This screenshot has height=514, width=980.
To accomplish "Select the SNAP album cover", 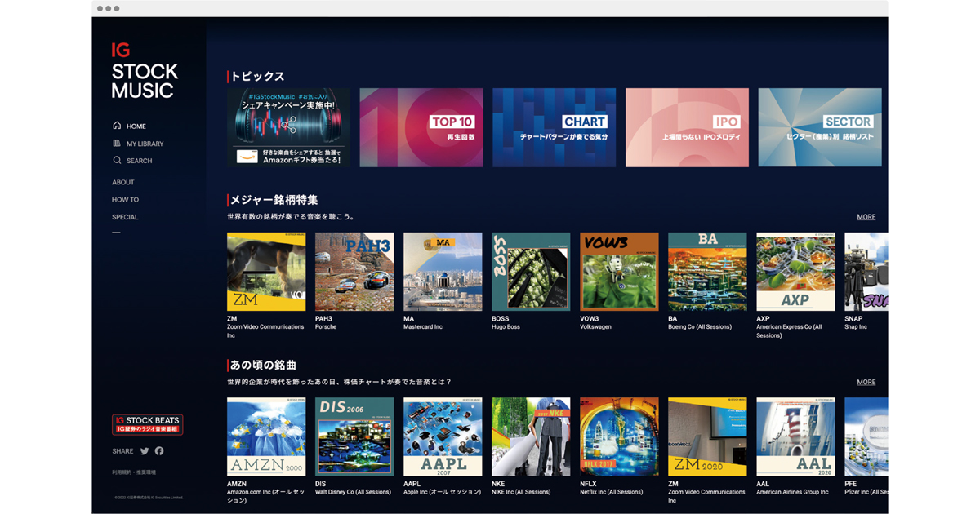I will (866, 272).
